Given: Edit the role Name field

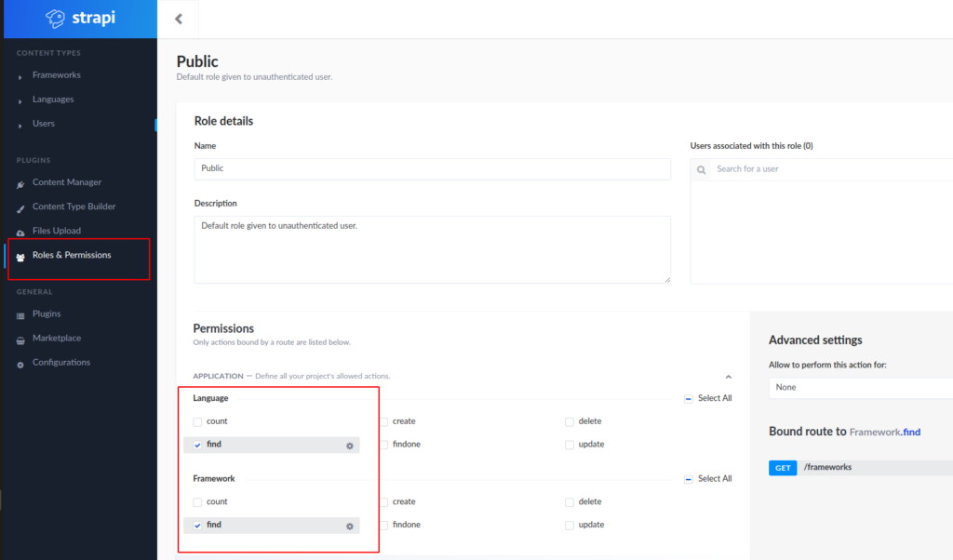Looking at the screenshot, I should (432, 169).
